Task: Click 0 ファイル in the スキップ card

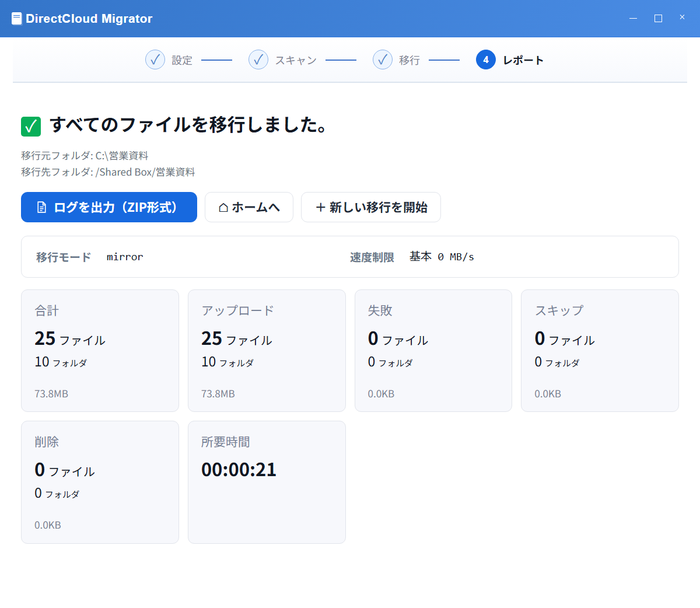Action: 565,338
